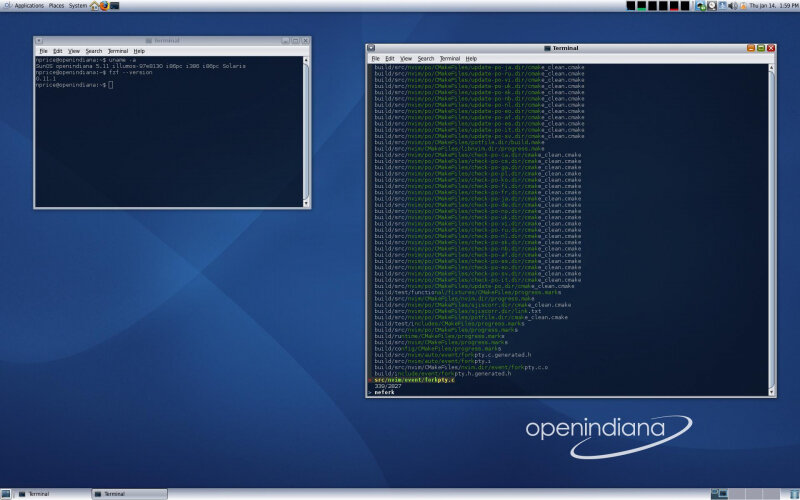800x500 pixels.
Task: Switch to first workspace in workspace switcher
Action: pos(719,494)
